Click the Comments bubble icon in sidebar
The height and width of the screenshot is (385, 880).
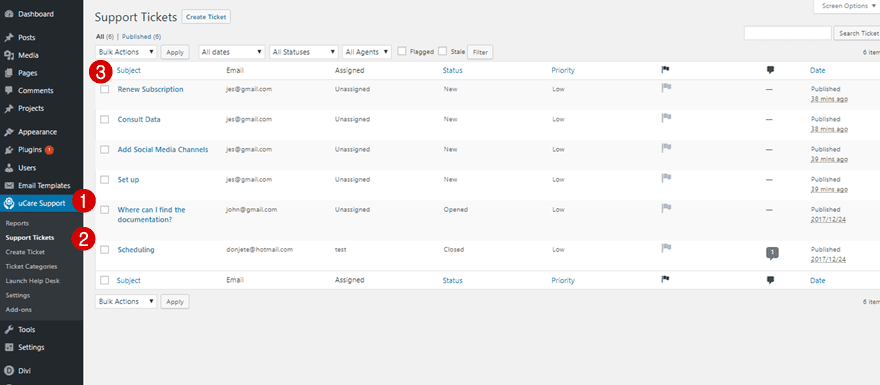[x=8, y=90]
